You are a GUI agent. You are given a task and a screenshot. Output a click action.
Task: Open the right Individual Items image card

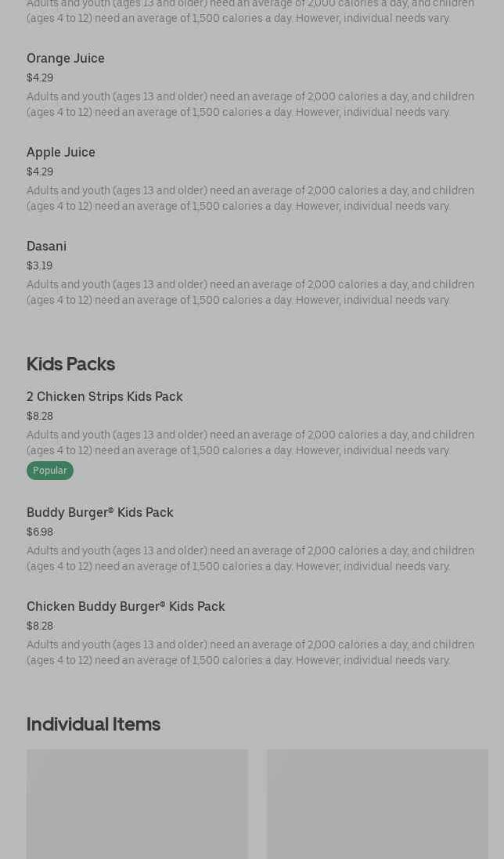pyautogui.click(x=377, y=804)
